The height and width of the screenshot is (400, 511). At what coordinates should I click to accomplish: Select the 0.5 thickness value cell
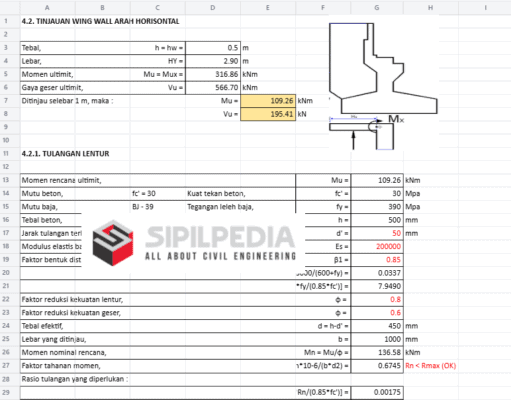213,48
